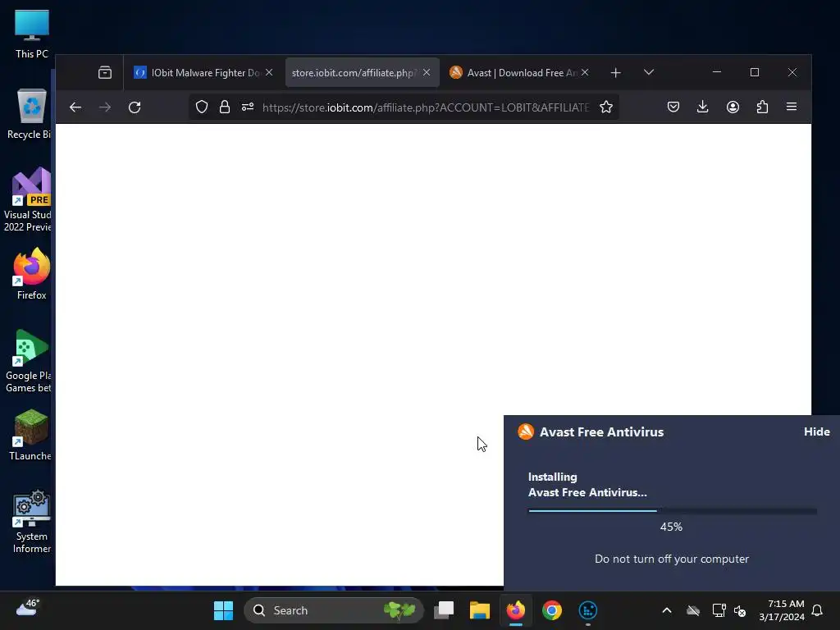
Task: Open the Firefox hamburger application menu
Action: point(792,107)
